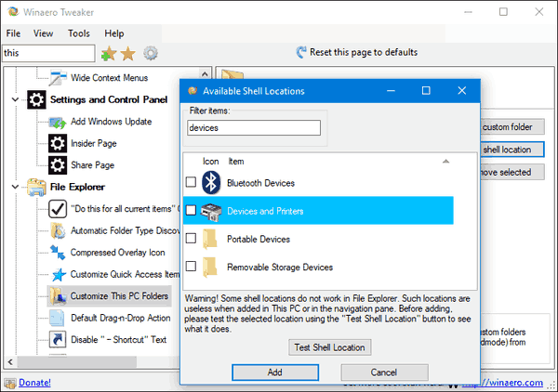Image resolution: width=558 pixels, height=392 pixels.
Task: Select Insider Page tree item
Action: click(94, 144)
